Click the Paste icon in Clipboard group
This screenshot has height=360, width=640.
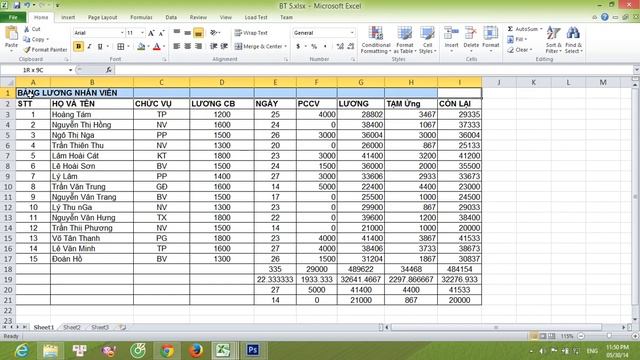(11, 34)
